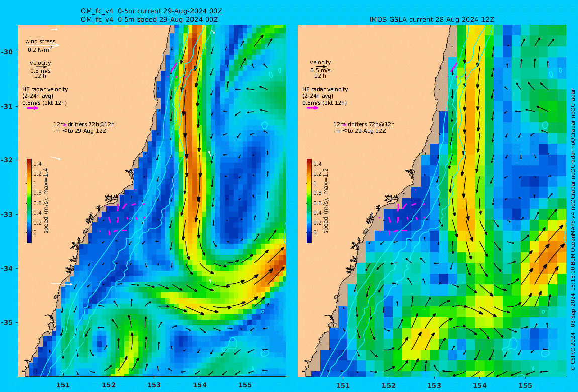Viewport: 578px width, 392px height.
Task: Click '0.5m/s (1kt 12h)' in right panel
Action: tap(324, 103)
